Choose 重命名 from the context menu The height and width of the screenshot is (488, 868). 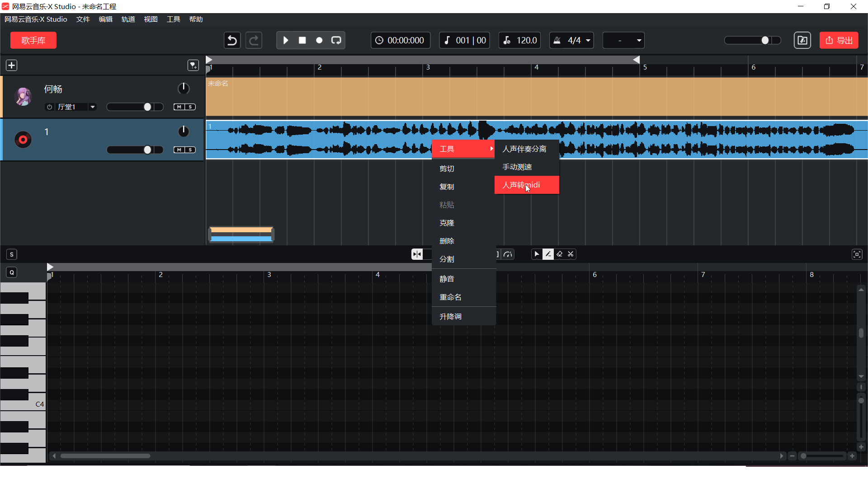464,297
